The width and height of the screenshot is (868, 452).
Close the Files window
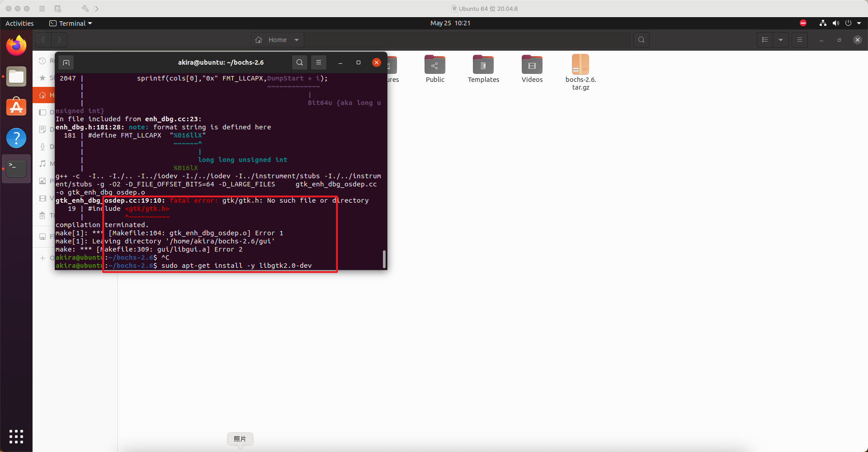[857, 40]
